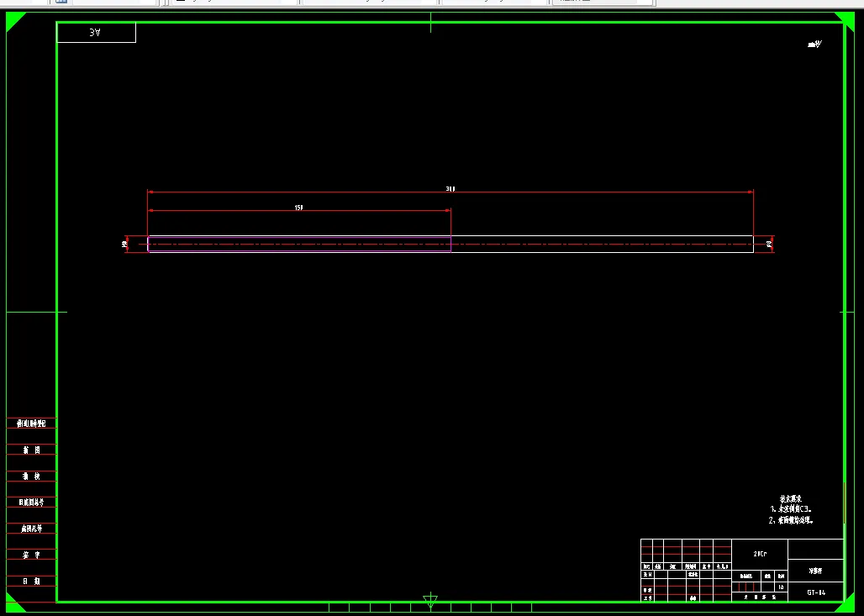Pick the diameter dimension at shaft's right end
864x616 pixels.
click(x=769, y=244)
